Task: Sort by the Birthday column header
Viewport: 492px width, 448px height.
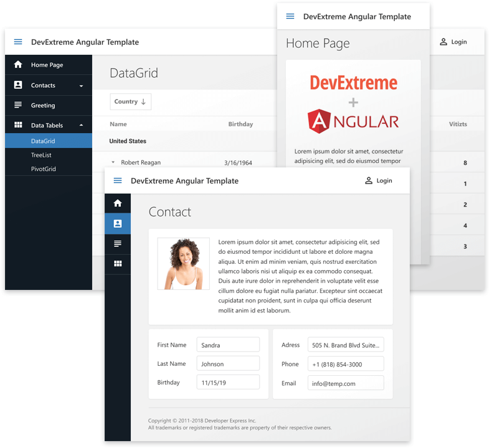Action: [240, 124]
